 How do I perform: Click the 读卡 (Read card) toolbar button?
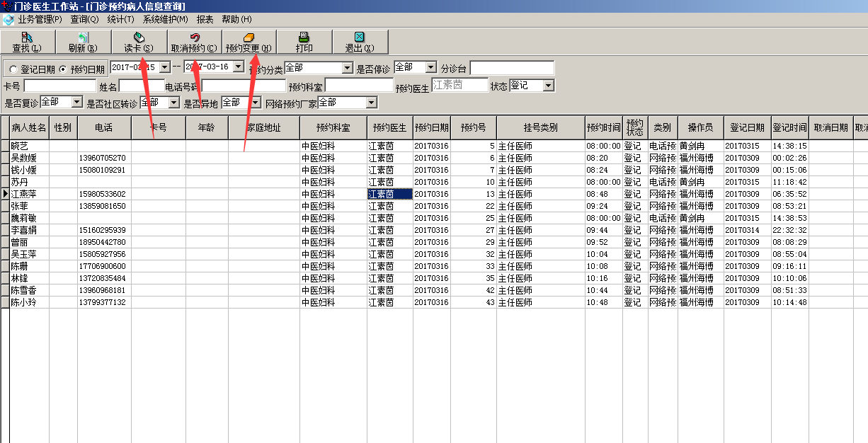[x=139, y=42]
